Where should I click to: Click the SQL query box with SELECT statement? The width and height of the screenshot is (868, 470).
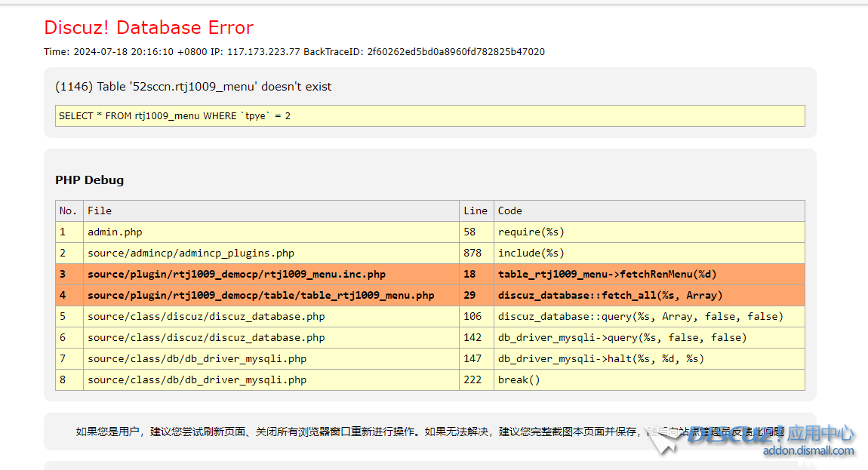pyautogui.click(x=430, y=115)
